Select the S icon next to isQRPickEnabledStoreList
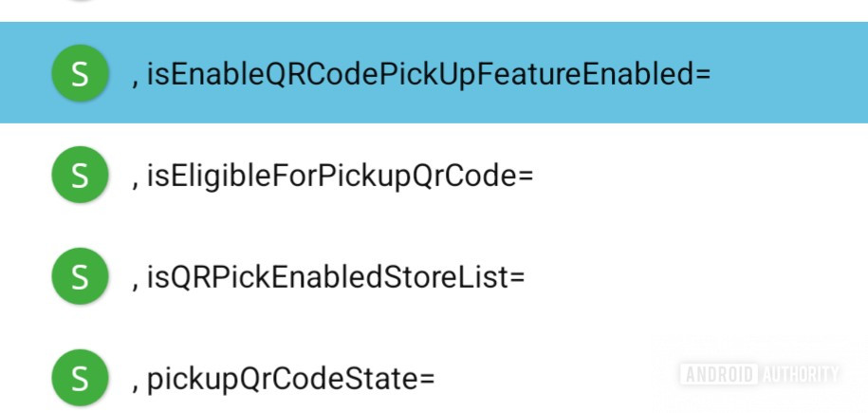The width and height of the screenshot is (868, 413). [80, 277]
